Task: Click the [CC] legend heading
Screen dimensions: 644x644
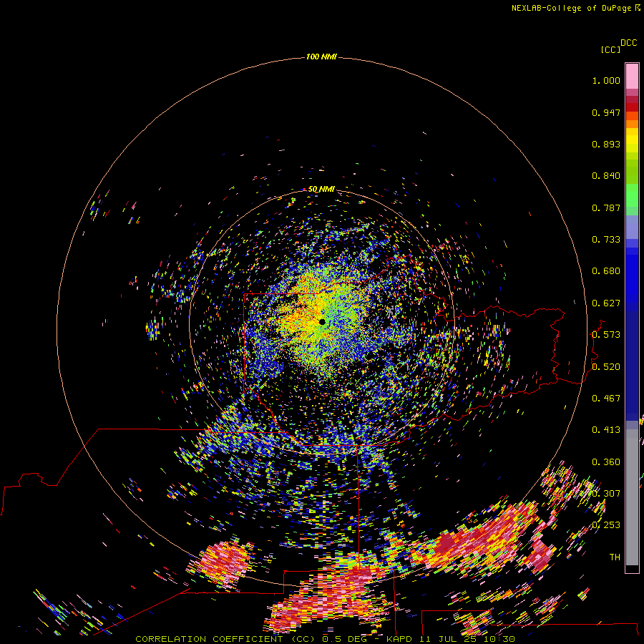Action: coord(610,49)
